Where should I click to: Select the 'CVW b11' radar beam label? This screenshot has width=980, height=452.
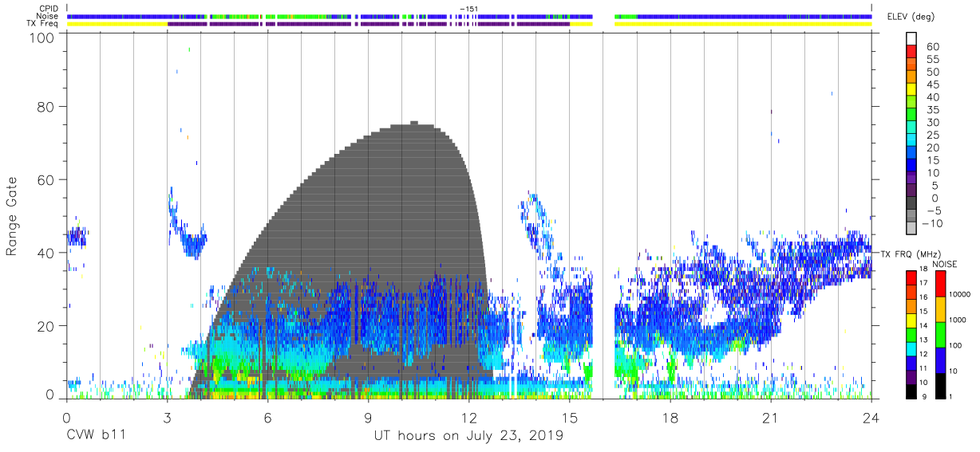(x=96, y=436)
